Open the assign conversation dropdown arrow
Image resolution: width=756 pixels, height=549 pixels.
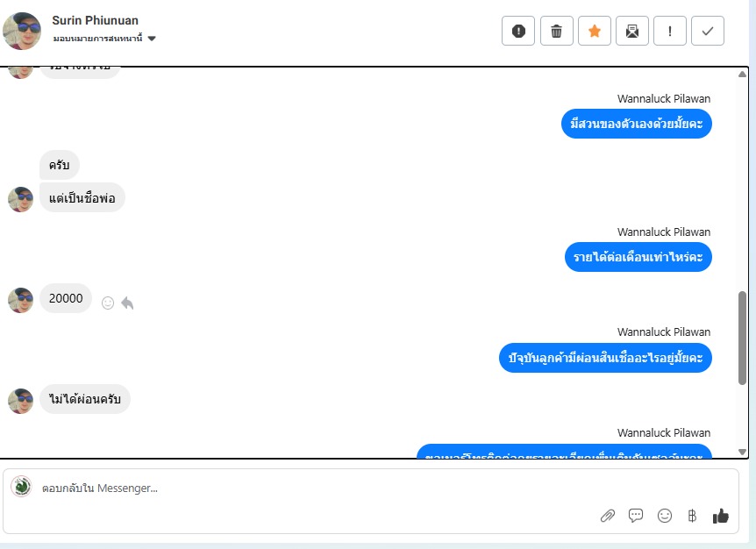152,39
